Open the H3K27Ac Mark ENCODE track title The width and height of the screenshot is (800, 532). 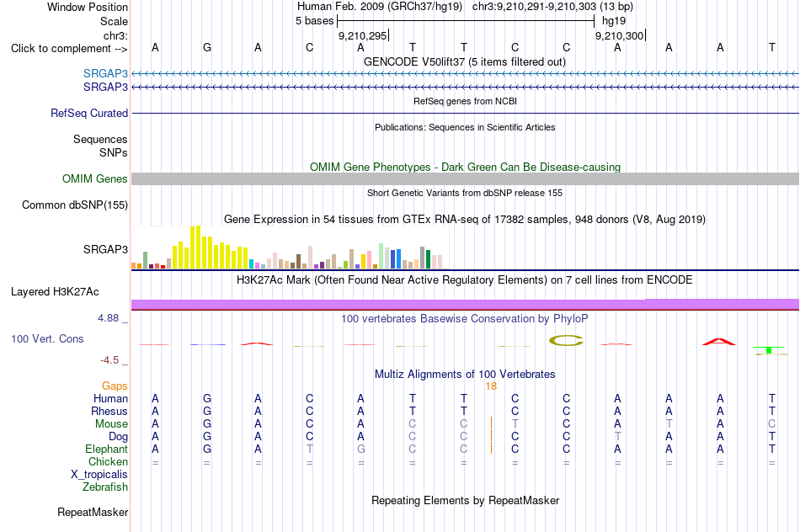(x=465, y=280)
